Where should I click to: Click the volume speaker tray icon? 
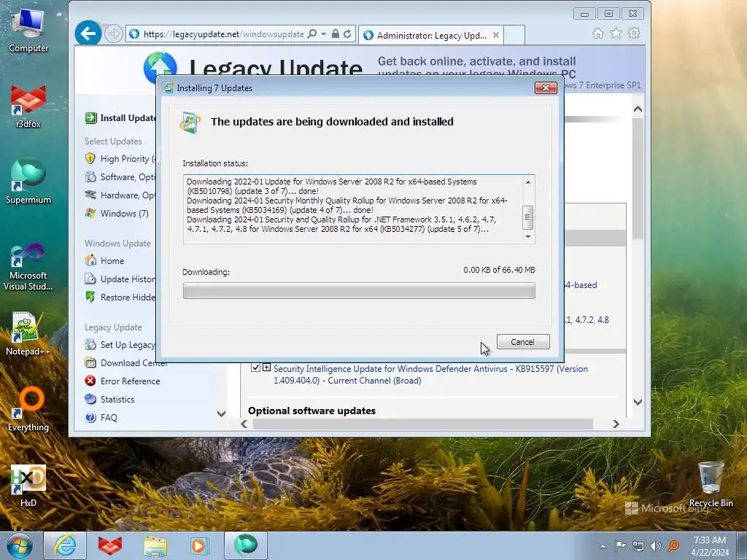[x=656, y=546]
